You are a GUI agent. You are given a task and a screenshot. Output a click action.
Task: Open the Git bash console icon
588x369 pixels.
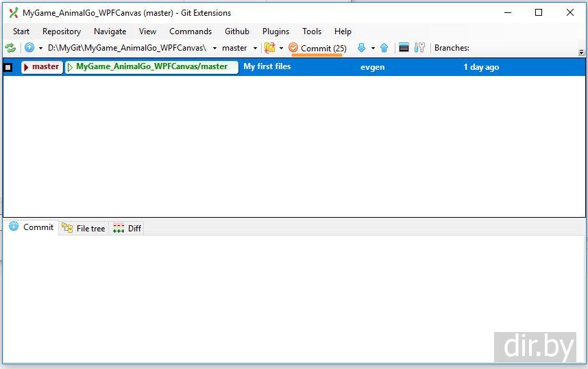pyautogui.click(x=404, y=48)
